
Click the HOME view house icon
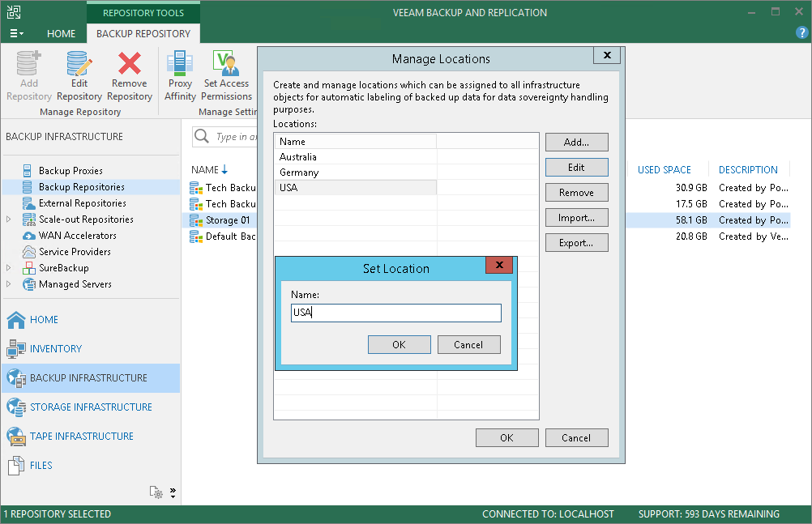[16, 320]
